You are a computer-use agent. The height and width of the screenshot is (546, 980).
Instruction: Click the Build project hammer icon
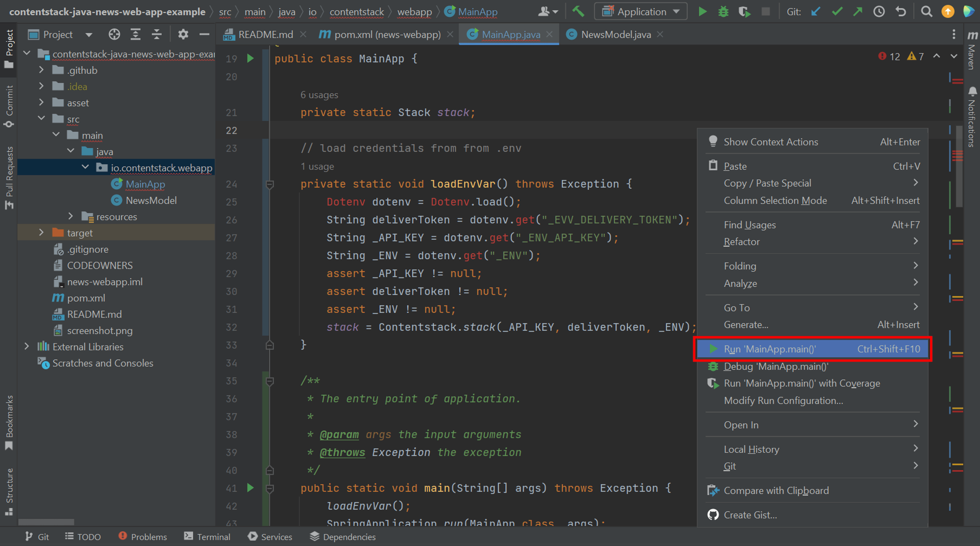pos(578,11)
